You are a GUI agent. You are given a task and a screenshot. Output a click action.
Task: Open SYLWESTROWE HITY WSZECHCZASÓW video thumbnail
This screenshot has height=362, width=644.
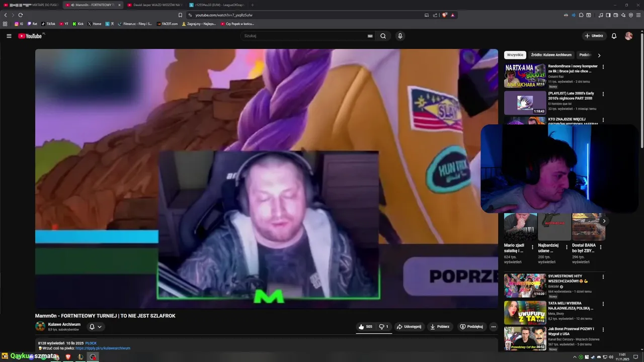(x=525, y=285)
